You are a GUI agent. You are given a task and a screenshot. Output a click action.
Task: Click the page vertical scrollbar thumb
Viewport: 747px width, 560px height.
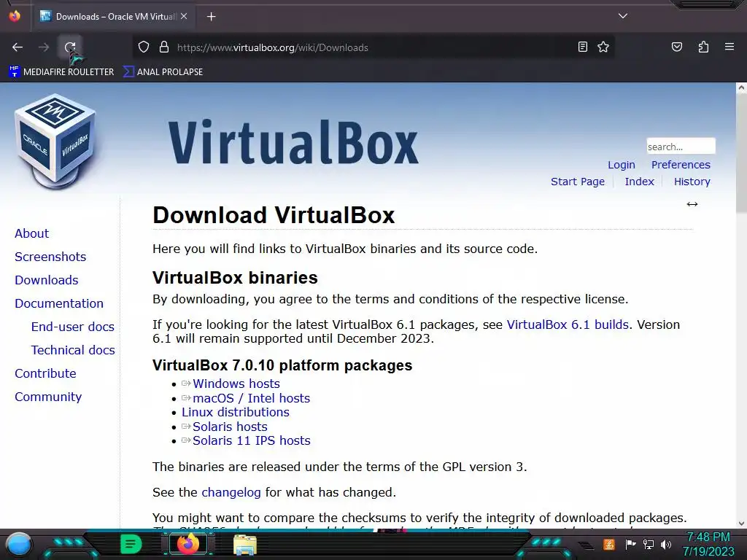point(741,152)
